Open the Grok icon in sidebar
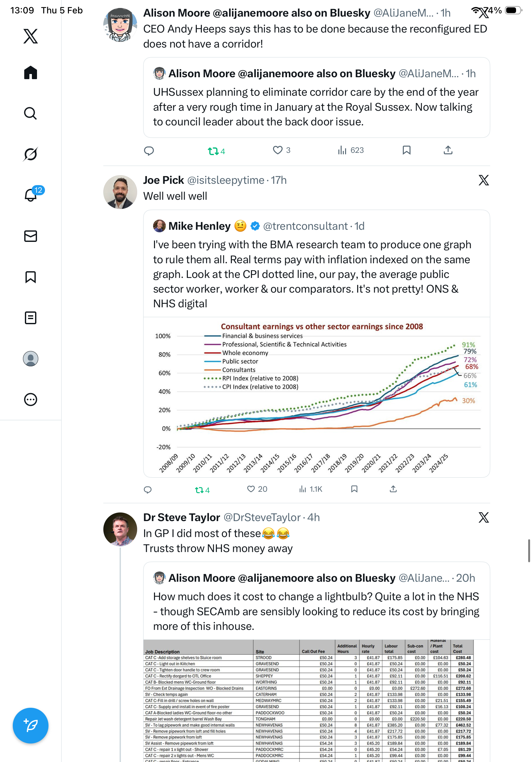Image resolution: width=532 pixels, height=762 pixels. click(31, 154)
